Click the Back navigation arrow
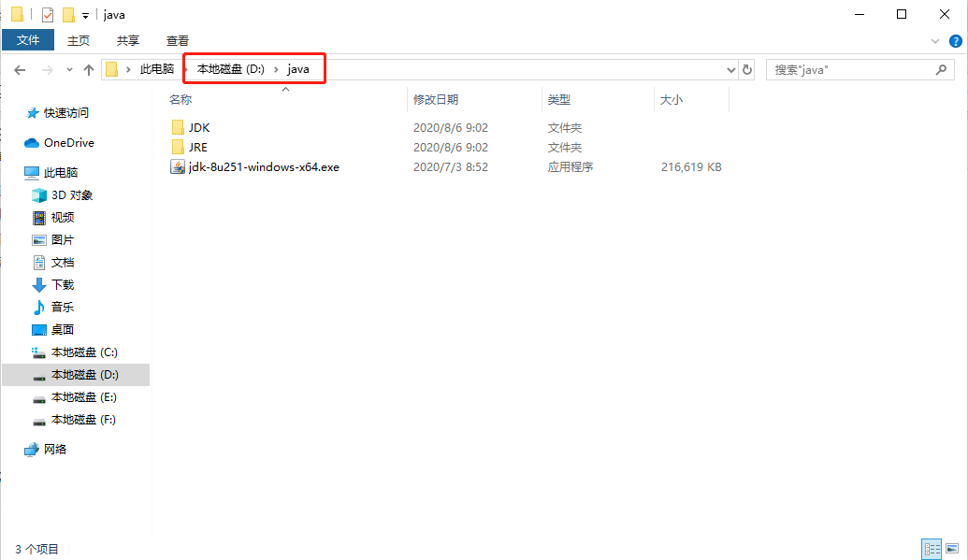This screenshot has width=968, height=560. tap(21, 69)
